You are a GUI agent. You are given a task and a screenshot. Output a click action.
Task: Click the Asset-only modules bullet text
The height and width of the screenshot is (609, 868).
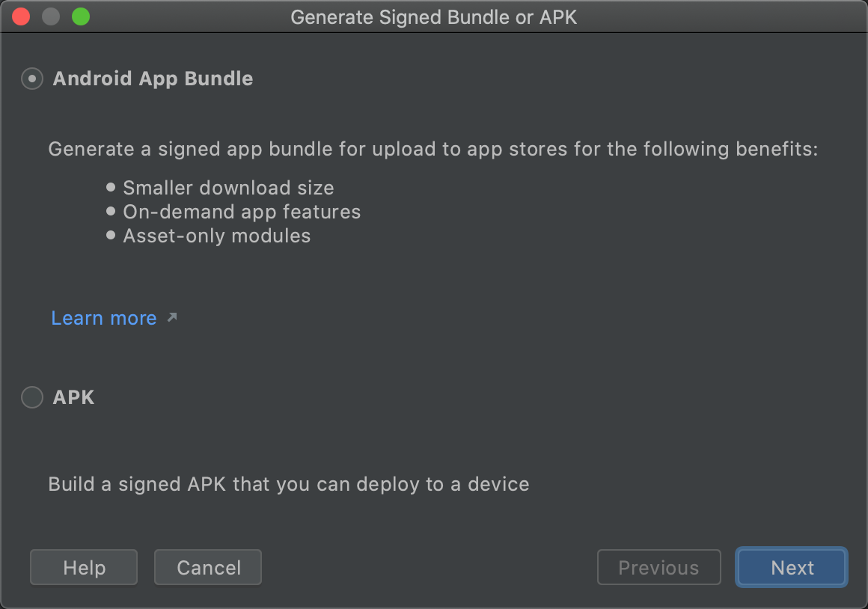(216, 235)
